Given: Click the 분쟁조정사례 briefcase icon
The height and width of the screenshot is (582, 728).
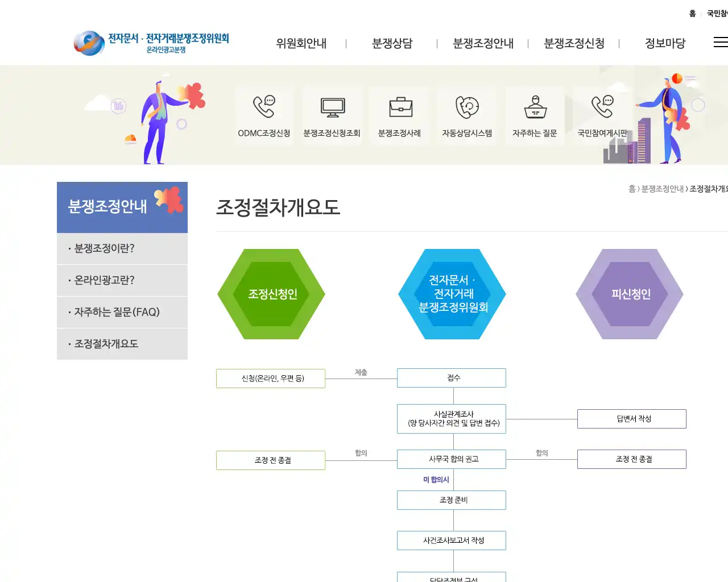Looking at the screenshot, I should 399,108.
